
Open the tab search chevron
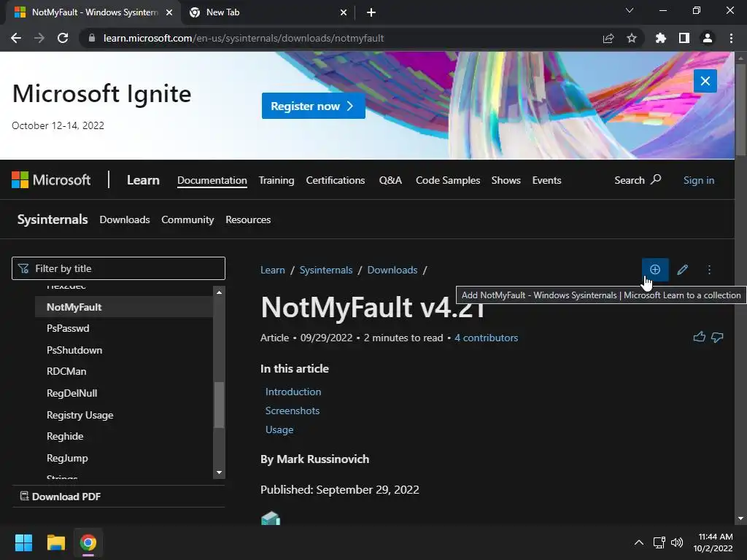[630, 10]
